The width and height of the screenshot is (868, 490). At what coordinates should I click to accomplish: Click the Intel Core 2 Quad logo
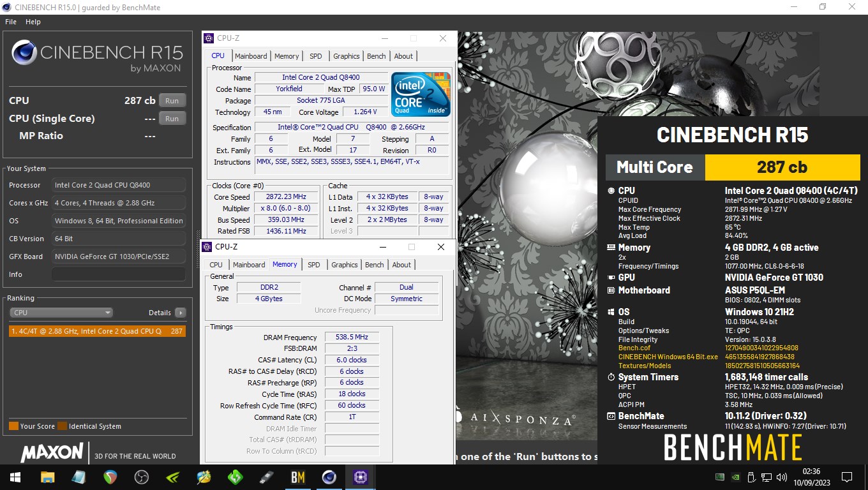tap(421, 94)
